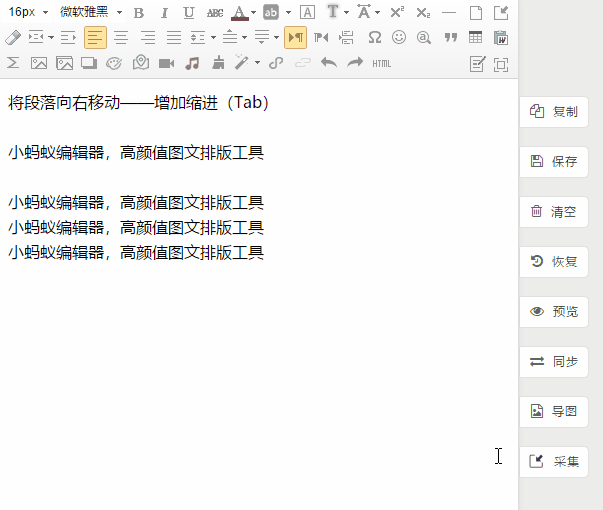This screenshot has height=510, width=603.
Task: Click the eraser clear formatting icon
Action: [13, 38]
